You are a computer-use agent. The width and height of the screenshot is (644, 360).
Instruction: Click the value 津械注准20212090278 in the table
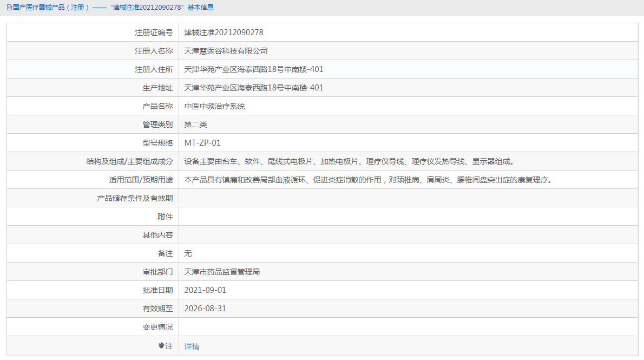click(x=224, y=32)
